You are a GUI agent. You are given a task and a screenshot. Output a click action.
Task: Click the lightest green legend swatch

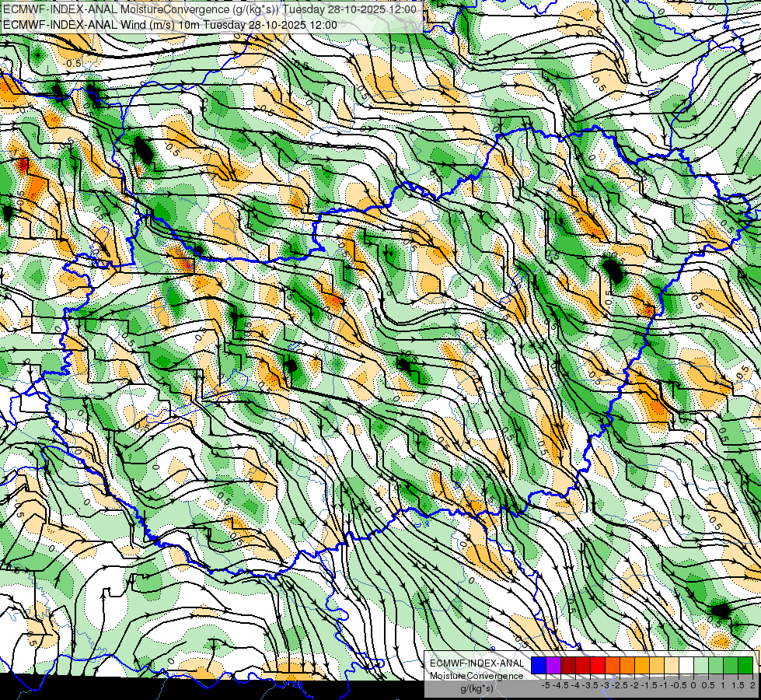[x=701, y=665]
